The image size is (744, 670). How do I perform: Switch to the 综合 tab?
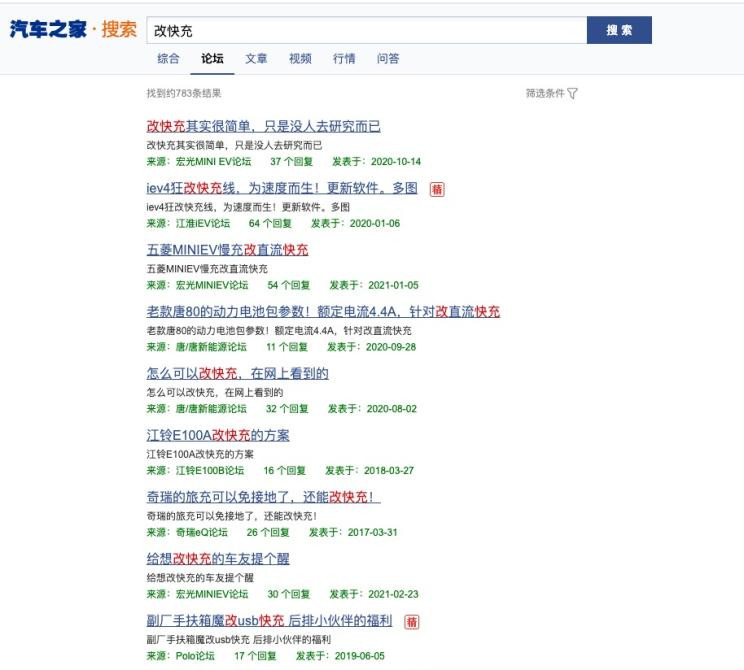pyautogui.click(x=168, y=58)
